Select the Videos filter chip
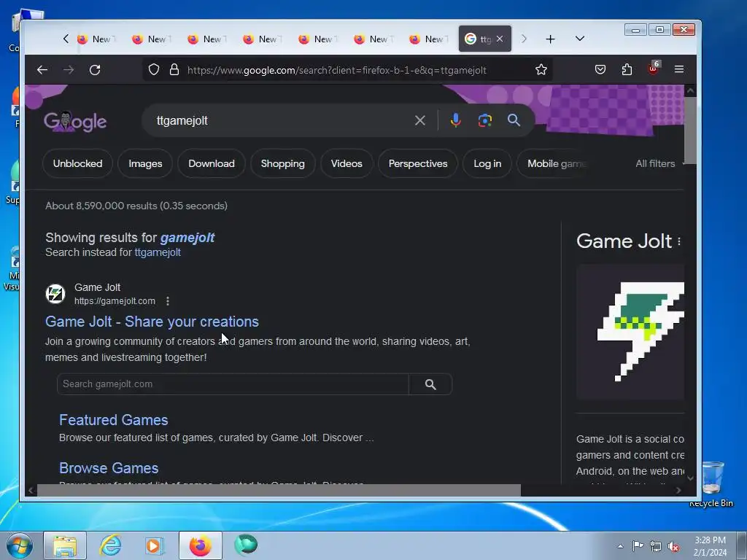Image resolution: width=747 pixels, height=560 pixels. coord(347,163)
